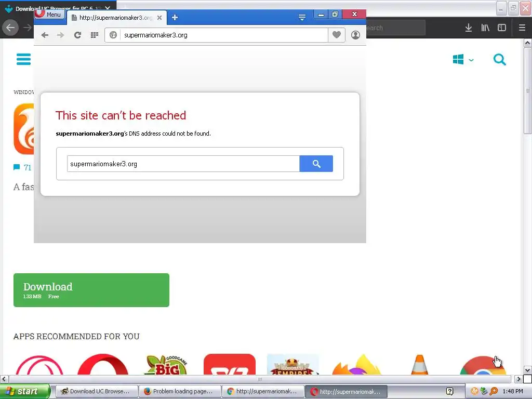
Task: Open a new tab in Opera
Action: click(x=175, y=17)
